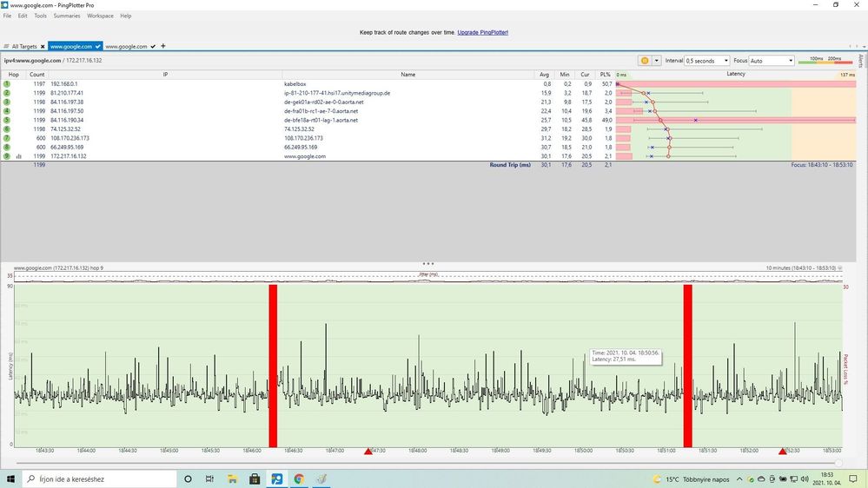Click the hop 3 green circle icon

click(7, 102)
